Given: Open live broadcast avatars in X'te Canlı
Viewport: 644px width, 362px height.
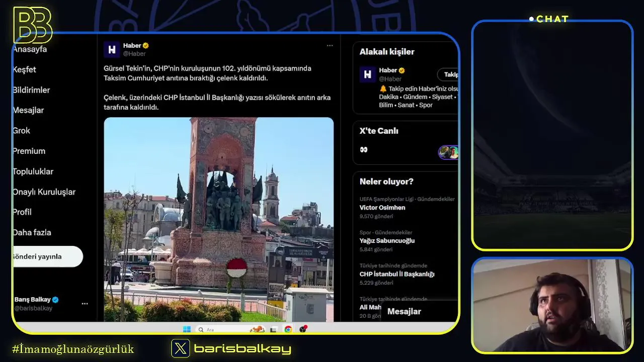Looking at the screenshot, I should coord(448,152).
